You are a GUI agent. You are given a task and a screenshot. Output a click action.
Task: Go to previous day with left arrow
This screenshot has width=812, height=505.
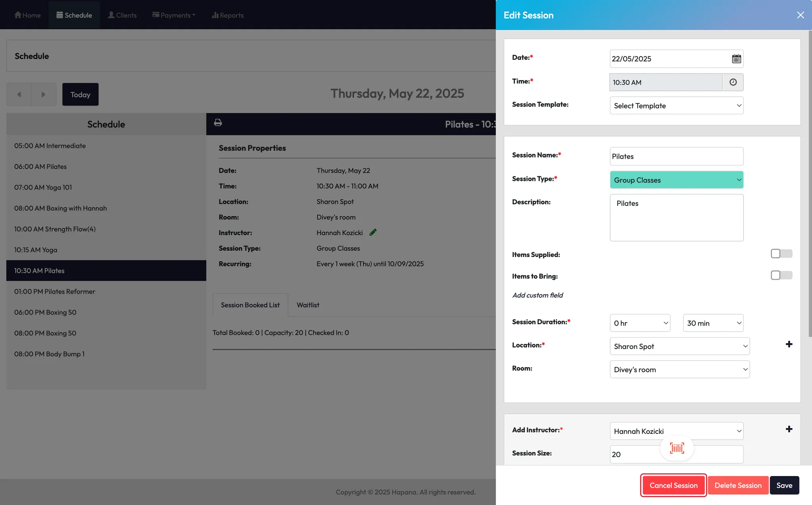pos(19,94)
